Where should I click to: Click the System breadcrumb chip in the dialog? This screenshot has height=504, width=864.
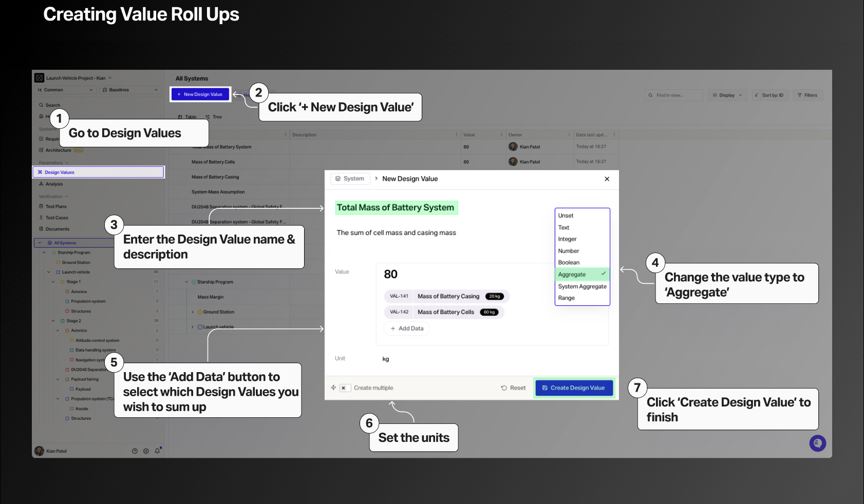point(350,179)
